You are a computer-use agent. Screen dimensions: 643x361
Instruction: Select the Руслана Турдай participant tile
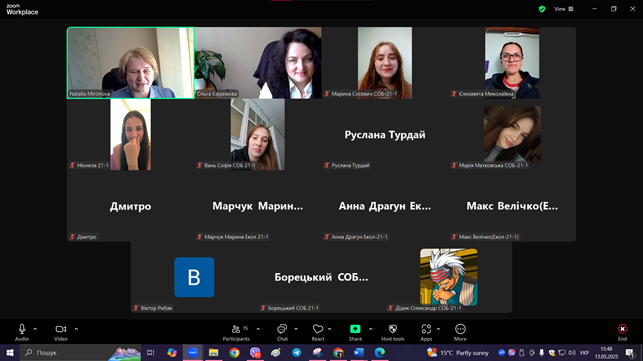click(385, 135)
